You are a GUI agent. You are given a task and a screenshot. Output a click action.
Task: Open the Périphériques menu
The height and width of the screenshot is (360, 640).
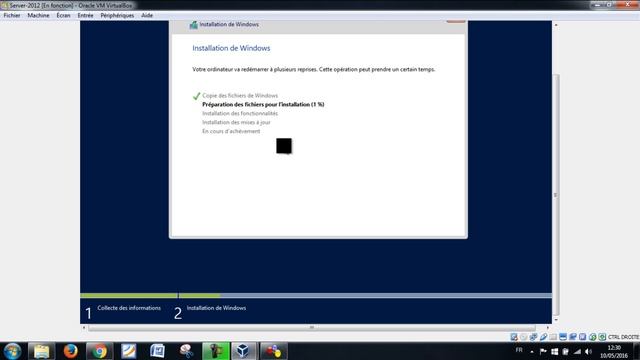[x=117, y=15]
